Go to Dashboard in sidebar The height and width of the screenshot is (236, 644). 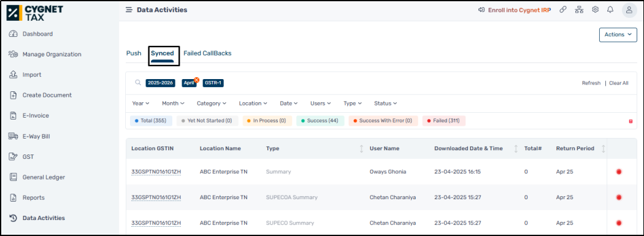pos(38,34)
